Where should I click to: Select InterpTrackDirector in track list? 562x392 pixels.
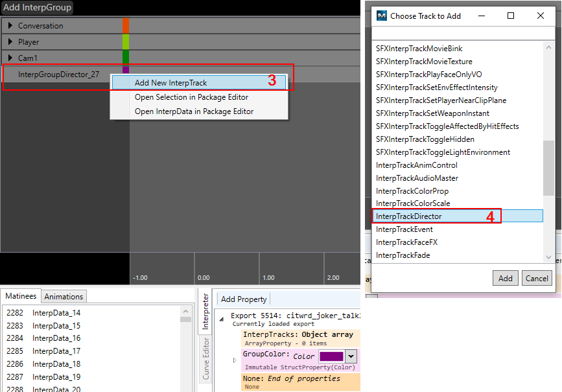coord(458,216)
